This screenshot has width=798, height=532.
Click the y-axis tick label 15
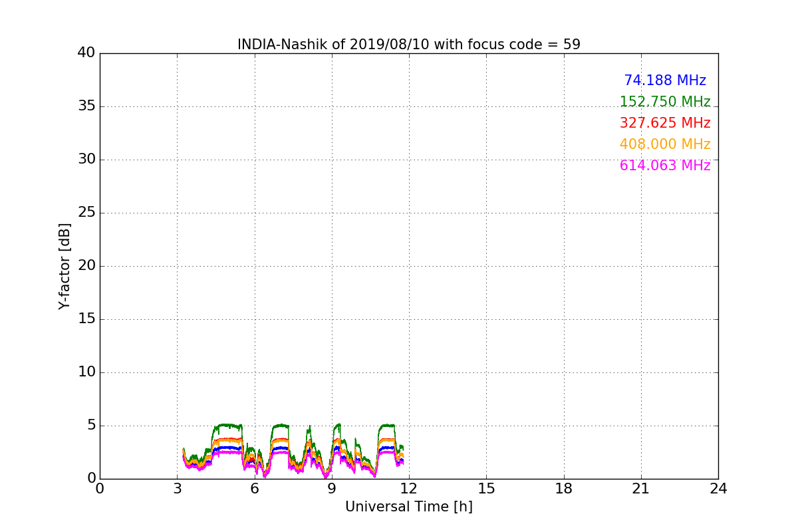(x=86, y=319)
